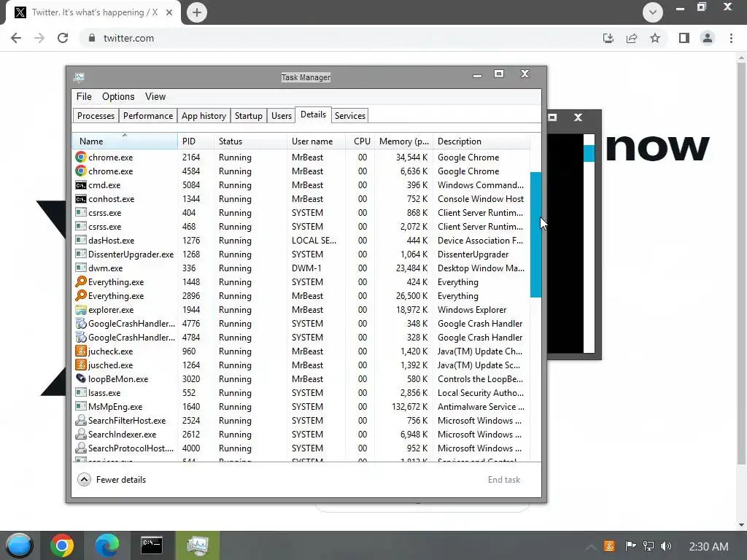Switch to the App history tab
The image size is (747, 560).
(204, 116)
